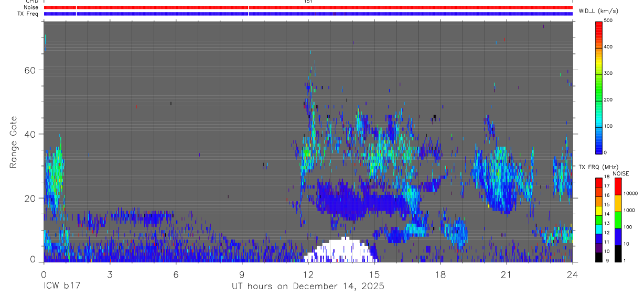The image size is (644, 297).
Task: Click the 'Noise' row label at top left
Action: click(x=31, y=7)
